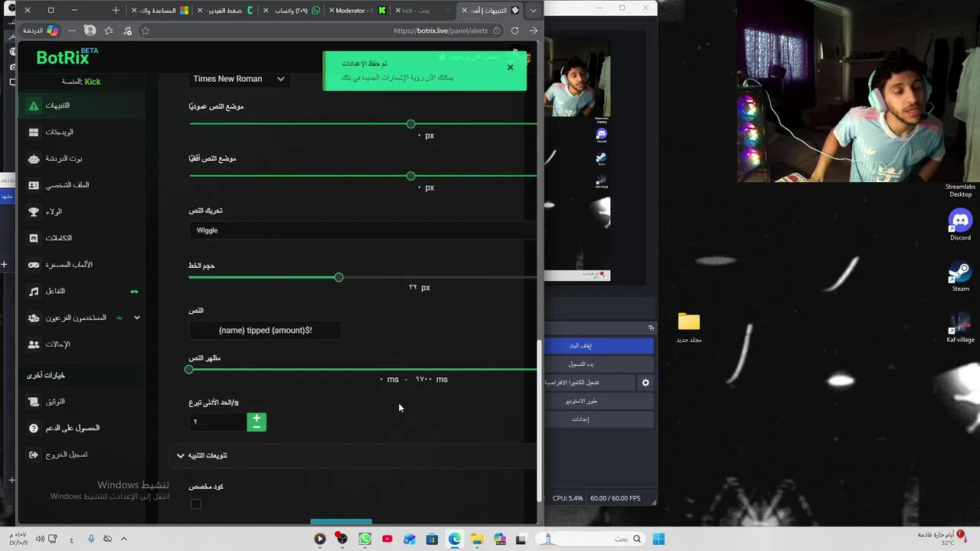Click the BotRix BETA logo
The height and width of the screenshot is (551, 980).
(67, 57)
